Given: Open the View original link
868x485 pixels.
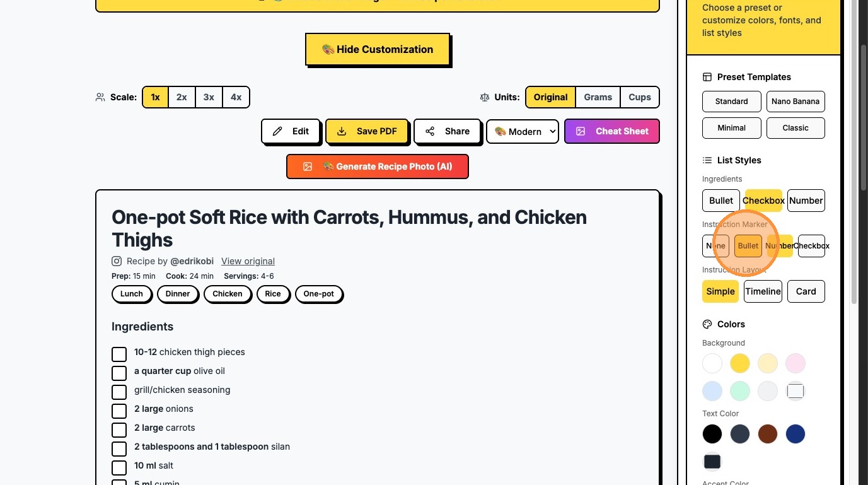Looking at the screenshot, I should coord(248,261).
